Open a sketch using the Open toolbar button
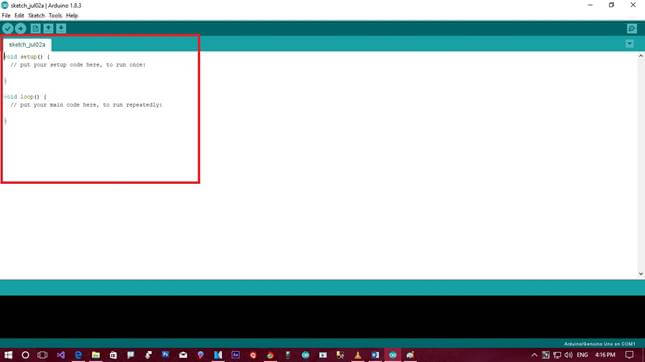The height and width of the screenshot is (362, 645). [x=48, y=28]
